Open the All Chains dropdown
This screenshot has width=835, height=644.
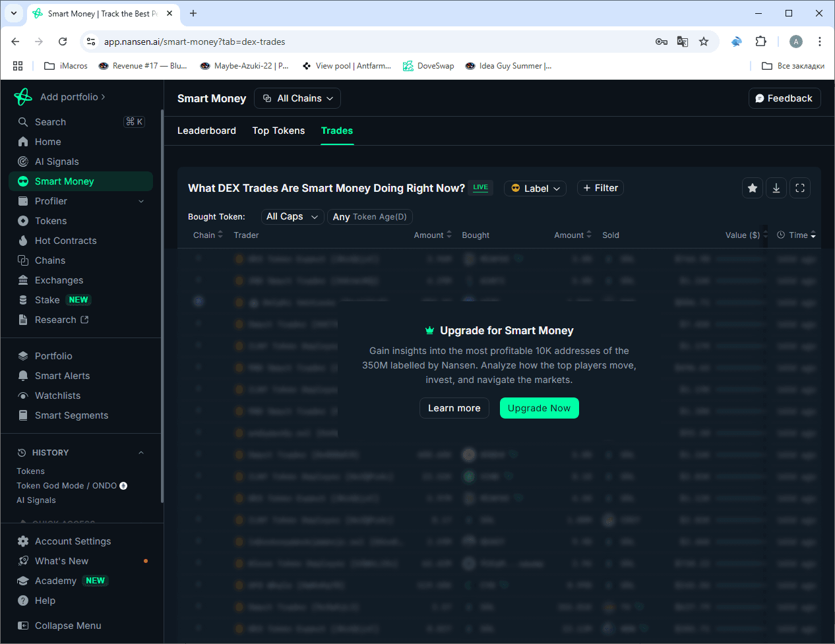(x=297, y=98)
